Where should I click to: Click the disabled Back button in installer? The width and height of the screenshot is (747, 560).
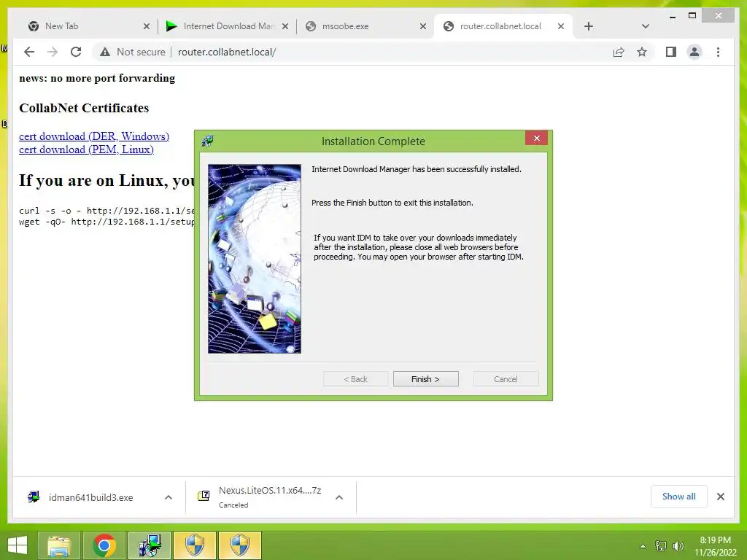click(x=355, y=379)
